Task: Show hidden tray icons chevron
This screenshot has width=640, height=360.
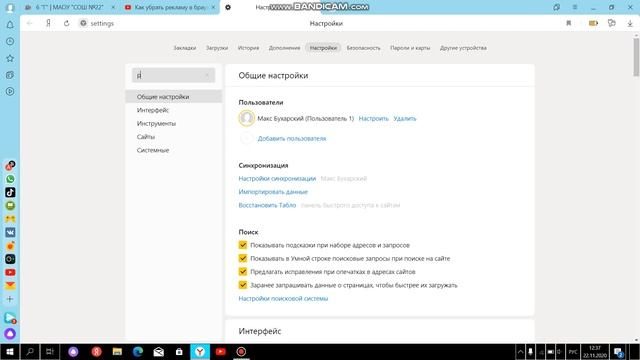Action: click(520, 352)
